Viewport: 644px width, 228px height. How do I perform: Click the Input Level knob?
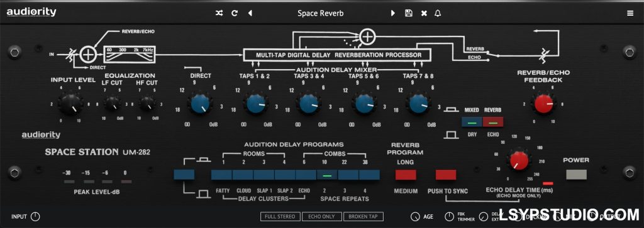(x=70, y=104)
